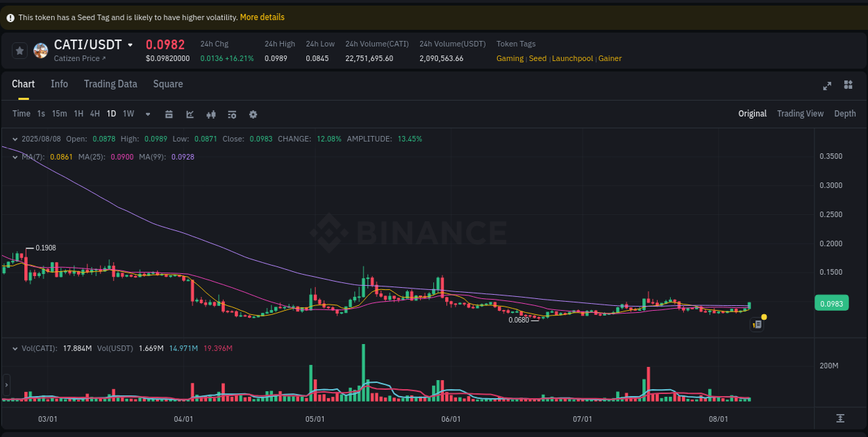The image size is (868, 437).
Task: Expand the chart to fullscreen
Action: [826, 85]
